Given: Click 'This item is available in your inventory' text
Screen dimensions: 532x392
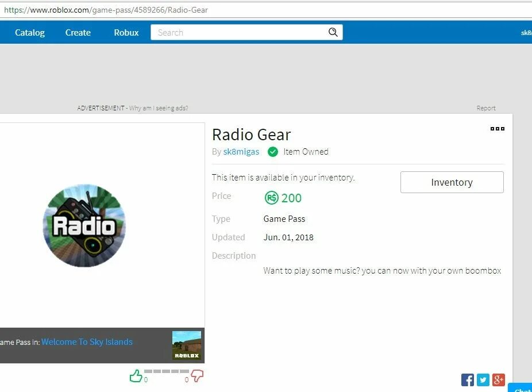Looking at the screenshot, I should pyautogui.click(x=283, y=178).
